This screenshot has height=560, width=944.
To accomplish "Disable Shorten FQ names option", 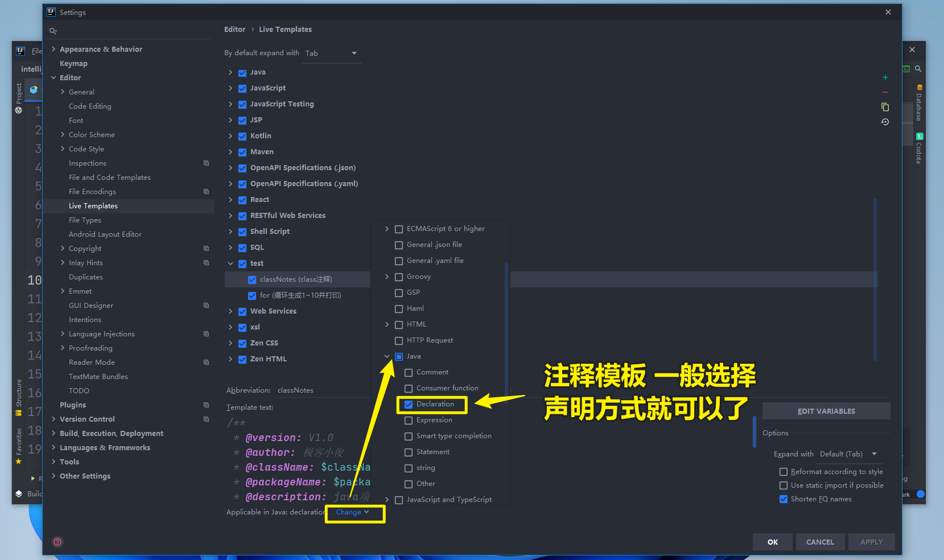I will tap(784, 499).
